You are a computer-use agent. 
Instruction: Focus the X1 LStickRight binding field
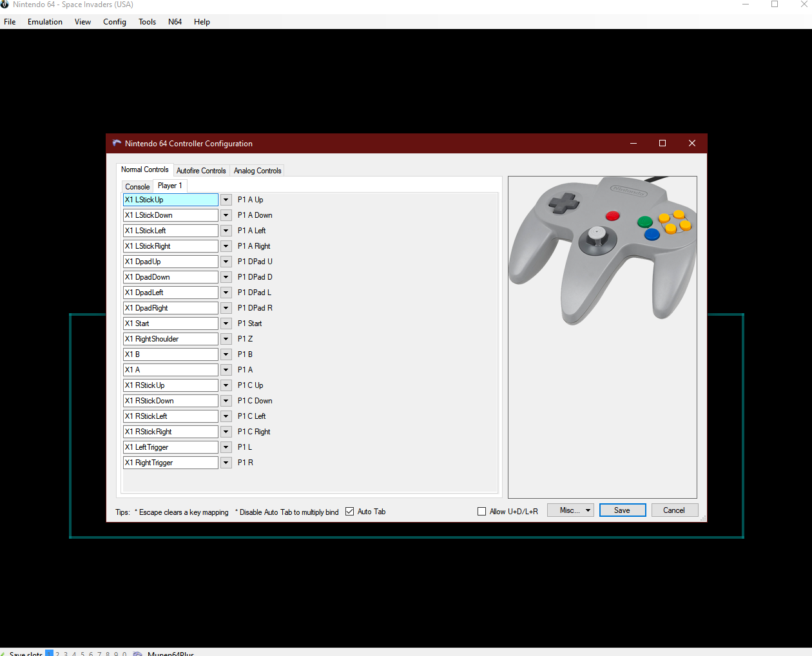171,246
